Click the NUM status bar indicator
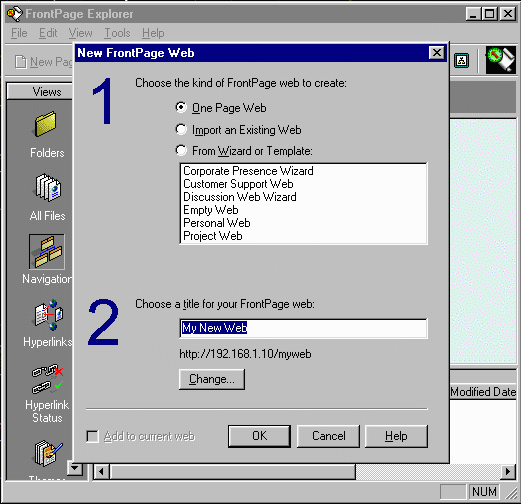Image resolution: width=521 pixels, height=504 pixels. (x=484, y=491)
